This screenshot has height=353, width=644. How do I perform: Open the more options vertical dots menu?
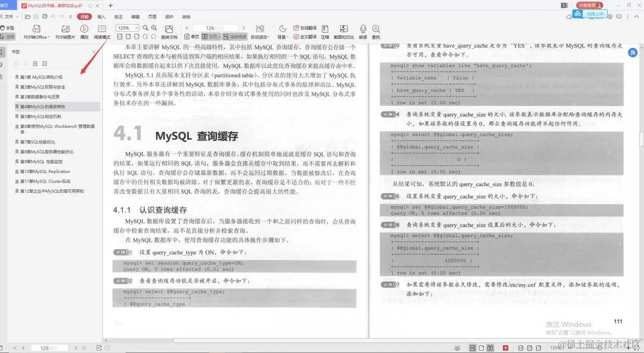point(628,17)
